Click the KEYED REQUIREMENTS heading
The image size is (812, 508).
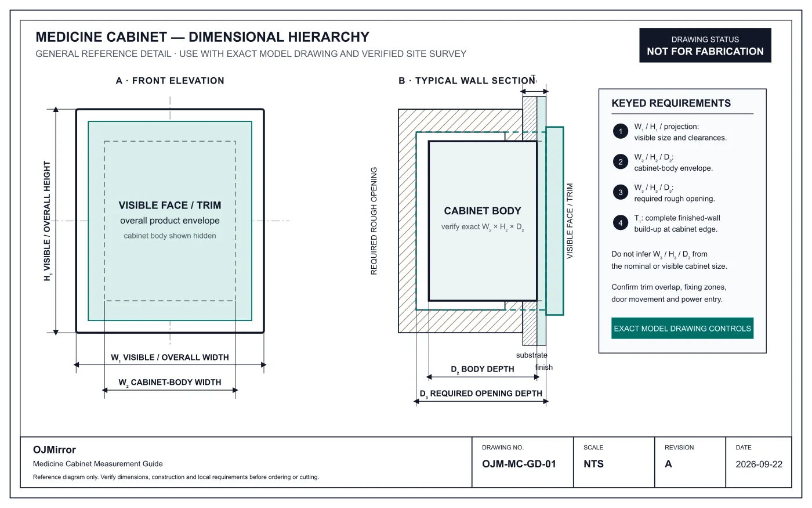671,103
